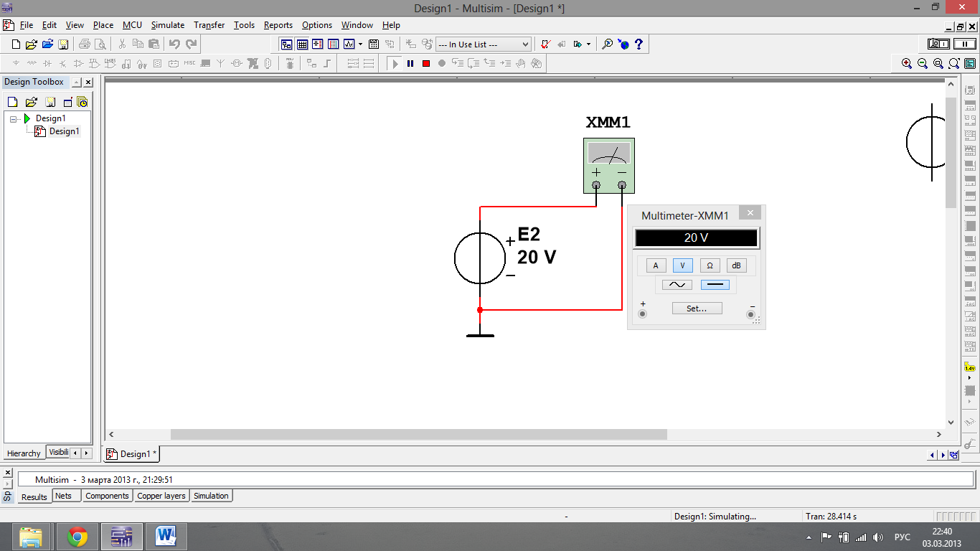Open the Reports menu

pos(278,24)
